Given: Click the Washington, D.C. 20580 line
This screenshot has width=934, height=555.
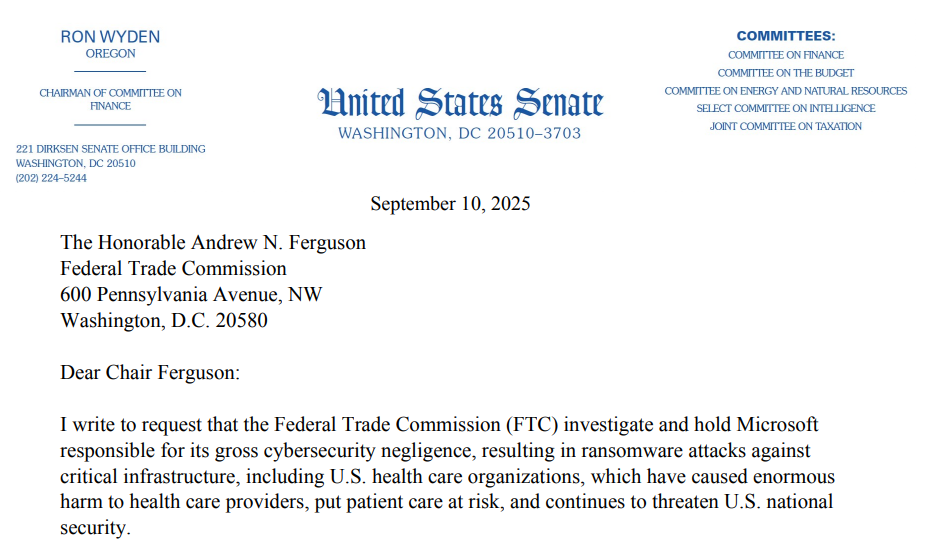Looking at the screenshot, I should (x=164, y=321).
